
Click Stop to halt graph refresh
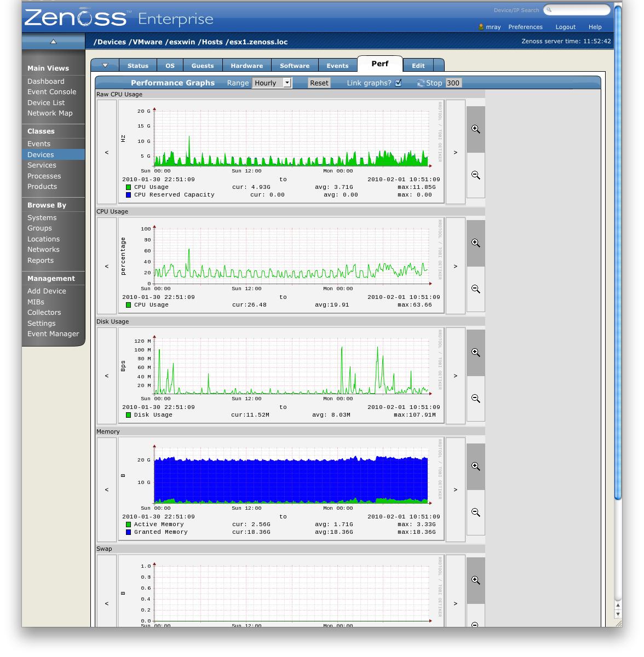pos(434,83)
